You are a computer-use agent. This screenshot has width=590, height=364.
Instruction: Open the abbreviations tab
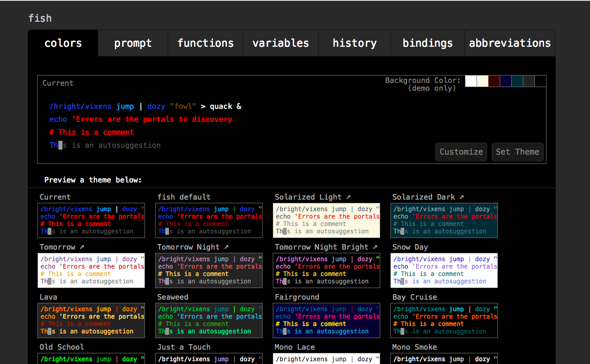pyautogui.click(x=510, y=43)
